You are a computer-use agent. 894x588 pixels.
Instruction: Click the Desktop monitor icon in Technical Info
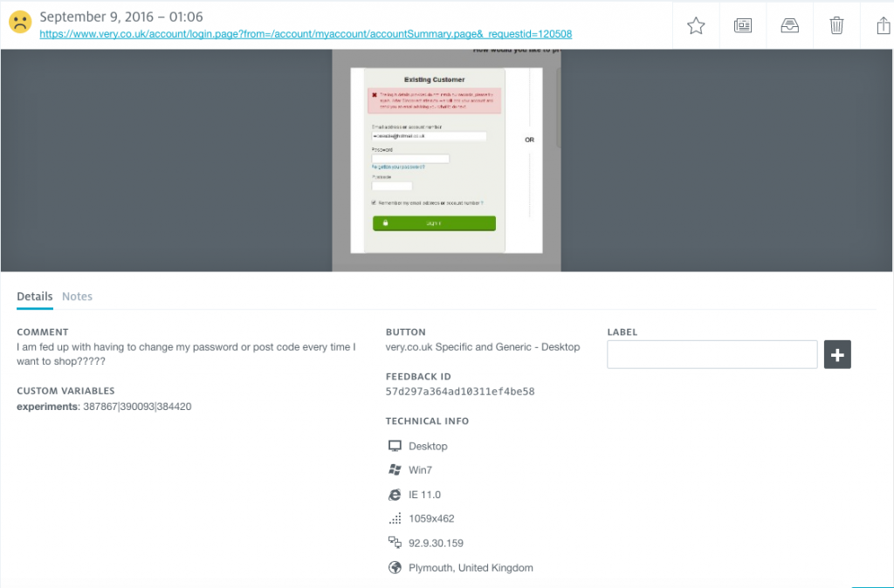[394, 446]
